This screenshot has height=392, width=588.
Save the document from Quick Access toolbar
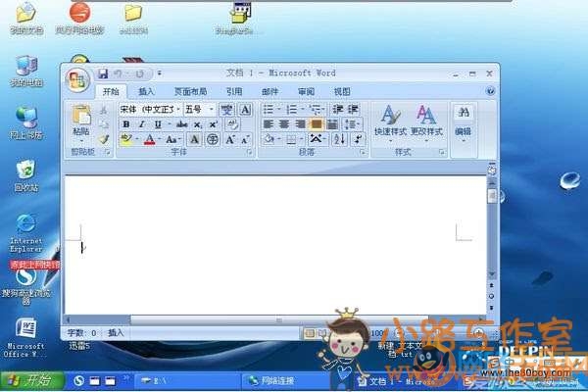(103, 73)
